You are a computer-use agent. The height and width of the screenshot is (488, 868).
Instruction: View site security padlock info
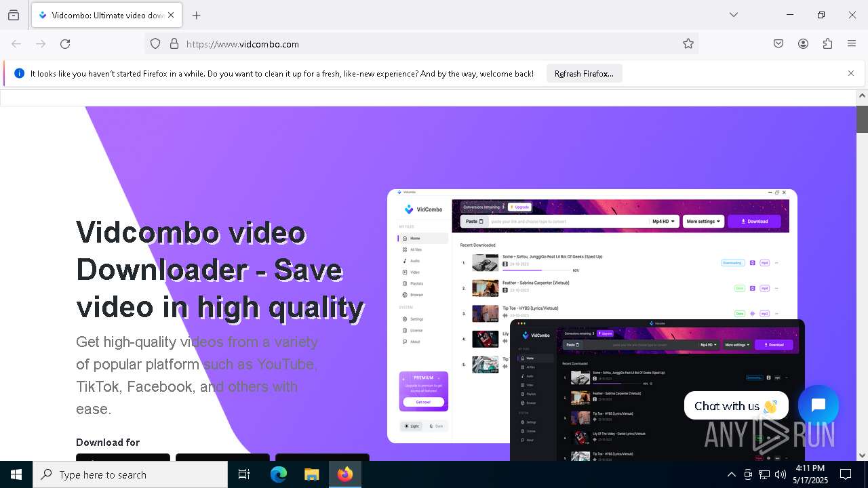[174, 44]
